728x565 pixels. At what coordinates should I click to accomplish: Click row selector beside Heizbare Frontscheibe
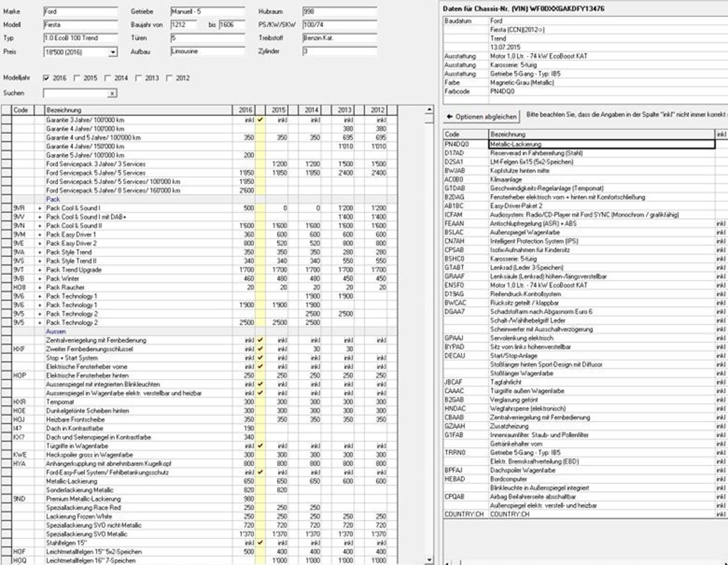tap(6, 419)
